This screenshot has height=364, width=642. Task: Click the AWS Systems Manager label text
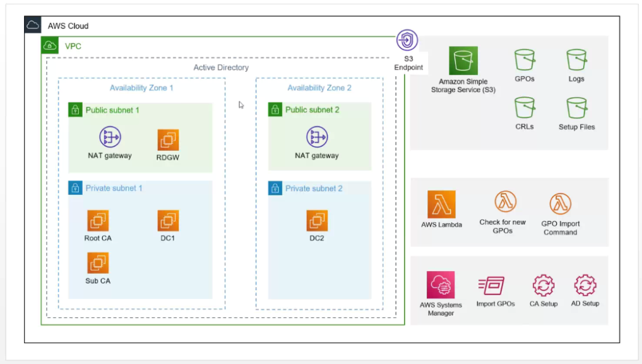click(x=441, y=308)
